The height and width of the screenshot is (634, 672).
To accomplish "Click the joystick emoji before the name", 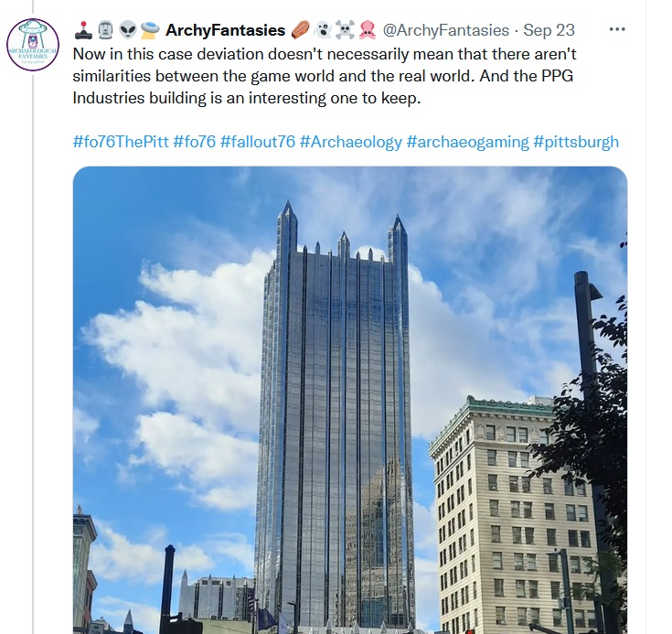I will [83, 29].
